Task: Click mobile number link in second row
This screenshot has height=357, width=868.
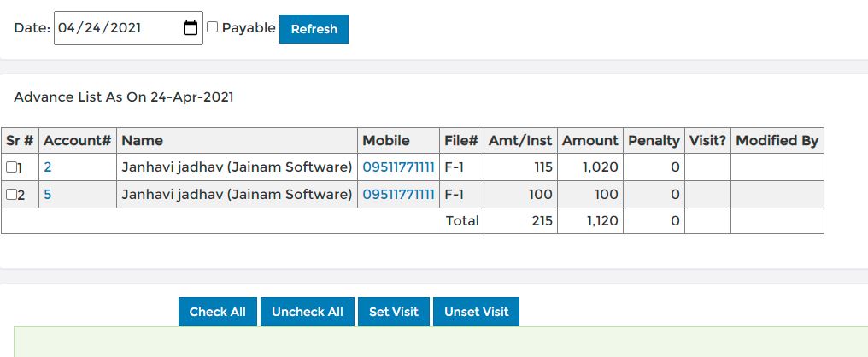Action: pyautogui.click(x=399, y=194)
